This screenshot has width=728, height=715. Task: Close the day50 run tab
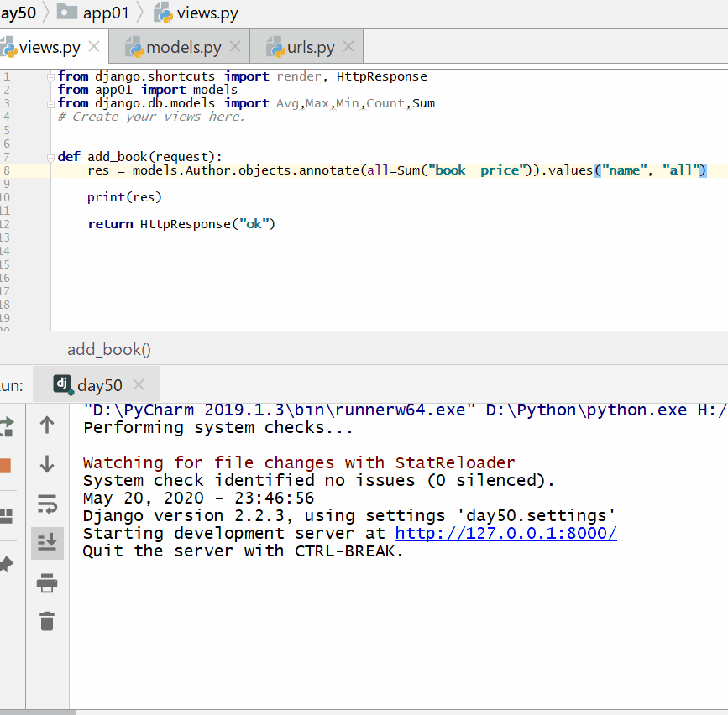[139, 385]
